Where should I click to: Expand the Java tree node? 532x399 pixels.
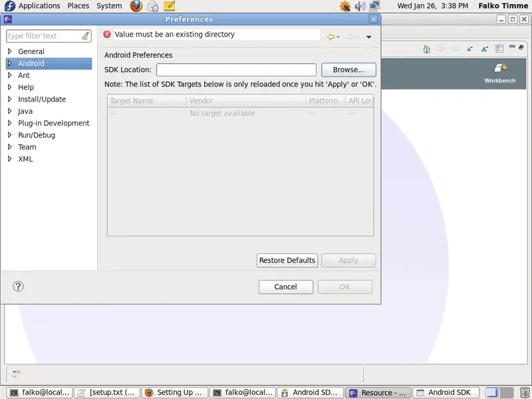coord(10,111)
